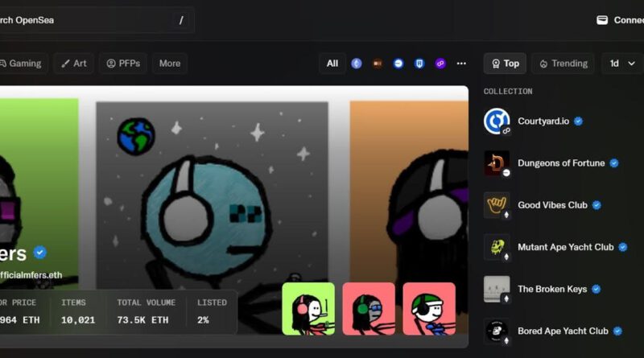The image size is (644, 358).
Task: Click the wallet icon beside Connect
Action: tap(602, 20)
